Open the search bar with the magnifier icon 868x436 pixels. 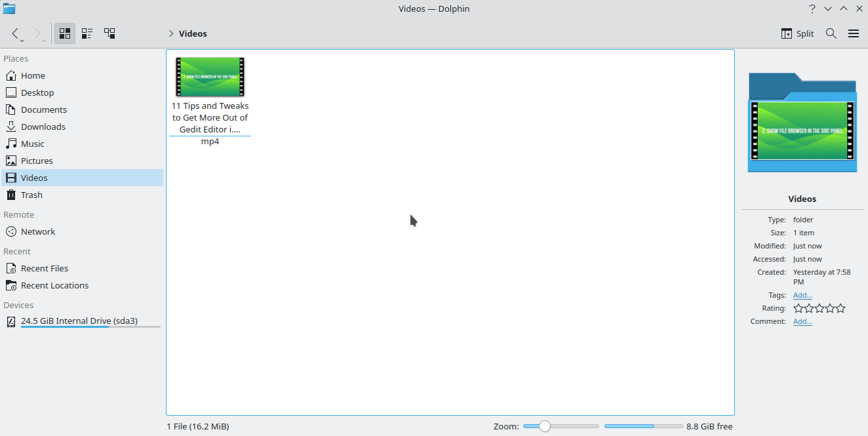coord(831,33)
